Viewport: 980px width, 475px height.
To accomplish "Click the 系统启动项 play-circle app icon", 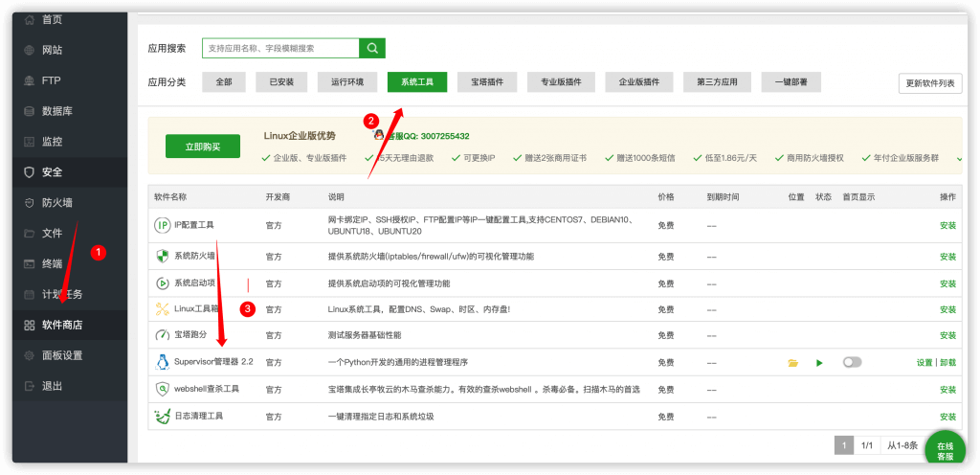I will [x=162, y=283].
